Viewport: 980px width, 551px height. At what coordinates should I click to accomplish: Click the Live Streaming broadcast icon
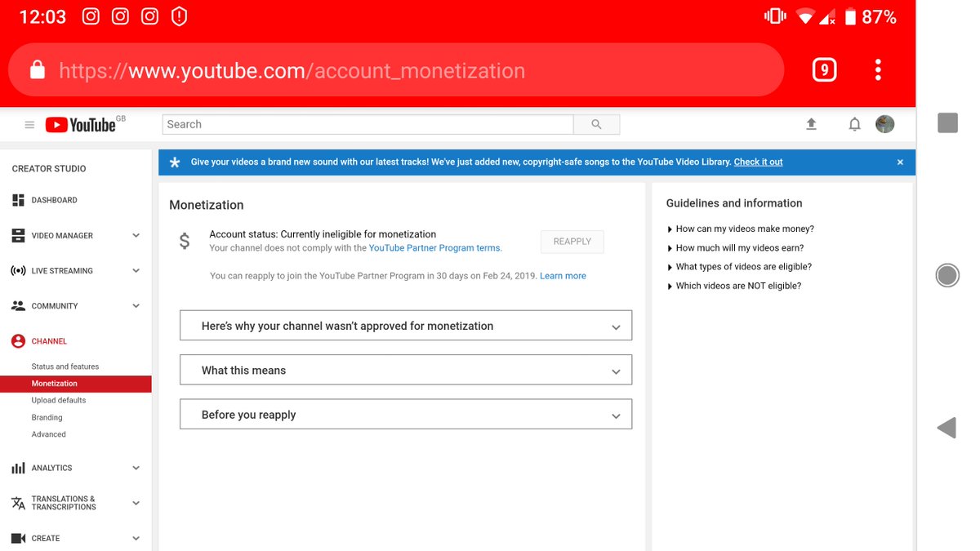(18, 271)
